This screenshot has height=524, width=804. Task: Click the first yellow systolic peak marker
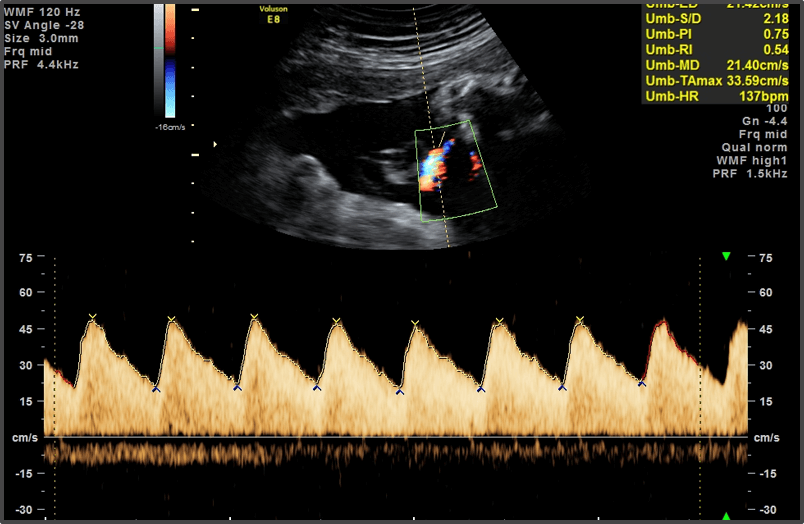coord(92,317)
